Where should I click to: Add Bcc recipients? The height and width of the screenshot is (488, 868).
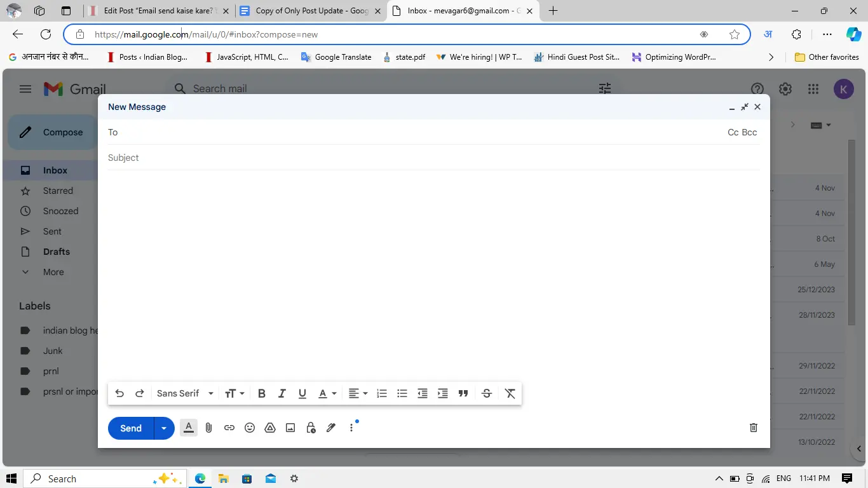pos(750,132)
